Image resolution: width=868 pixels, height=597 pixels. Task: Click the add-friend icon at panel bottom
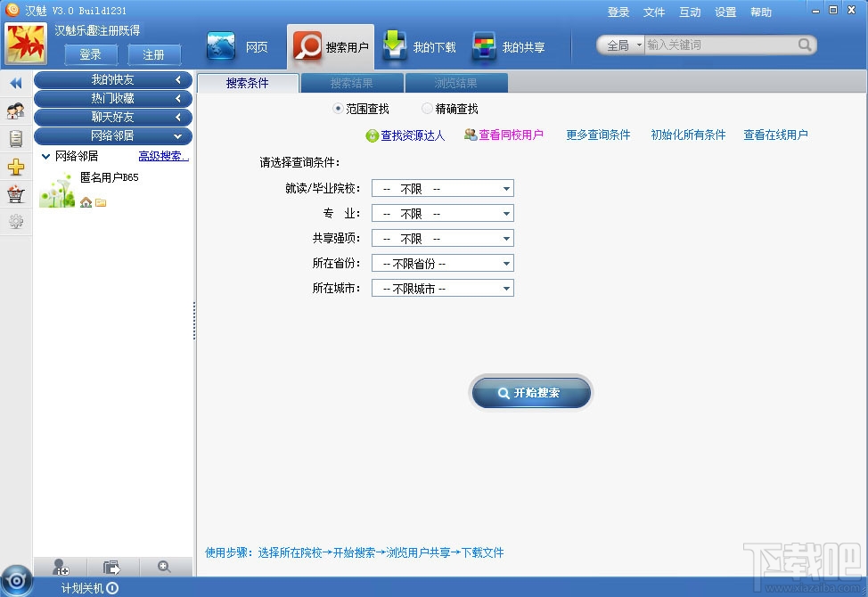[x=61, y=567]
